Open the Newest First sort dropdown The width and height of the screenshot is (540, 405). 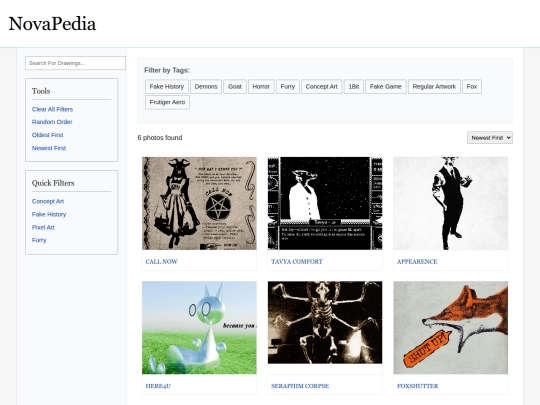(490, 138)
